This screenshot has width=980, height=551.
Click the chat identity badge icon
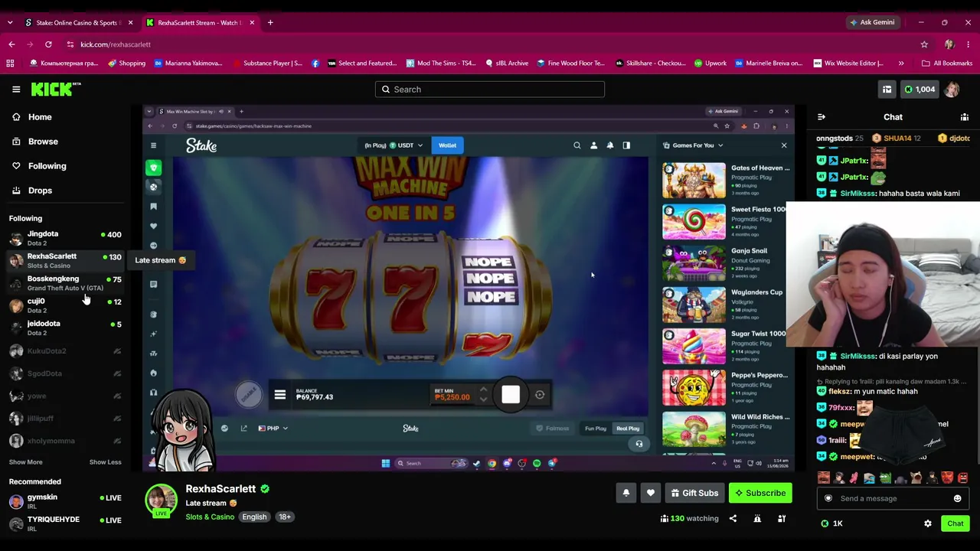pyautogui.click(x=828, y=498)
